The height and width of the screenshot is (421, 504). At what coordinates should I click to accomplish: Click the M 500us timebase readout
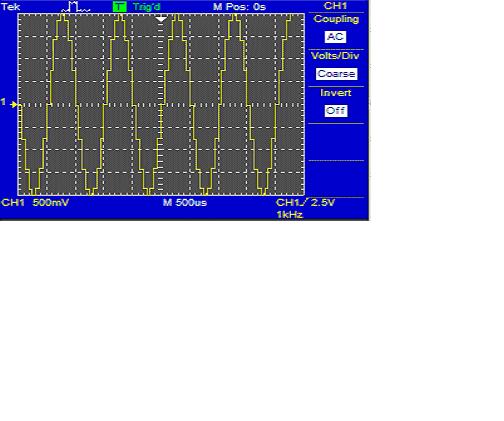[x=185, y=202]
